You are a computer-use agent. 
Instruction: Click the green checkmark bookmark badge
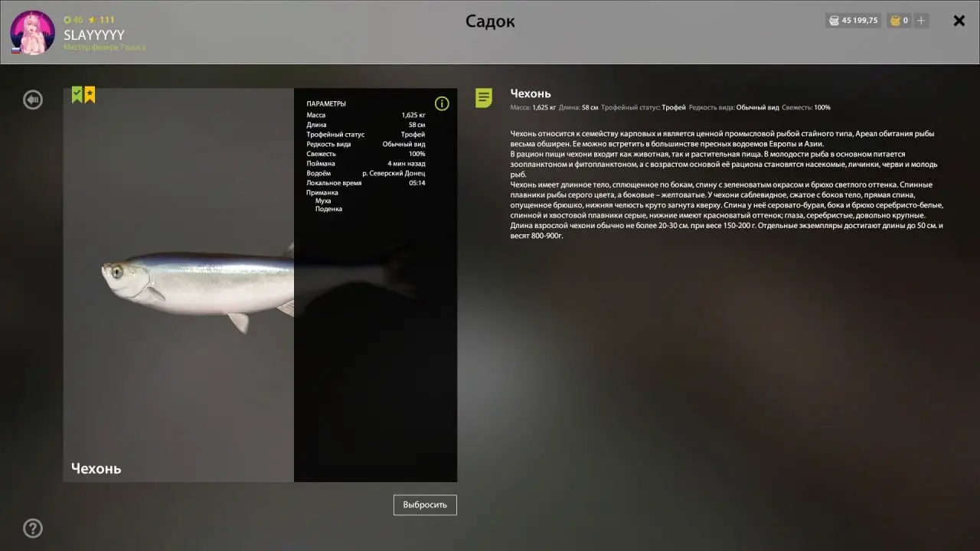tap(77, 94)
